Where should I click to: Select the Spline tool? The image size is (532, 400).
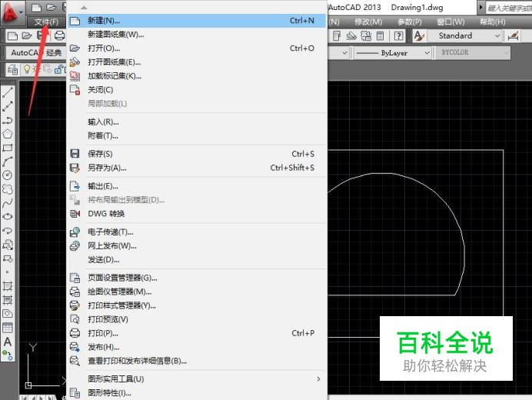(8, 203)
